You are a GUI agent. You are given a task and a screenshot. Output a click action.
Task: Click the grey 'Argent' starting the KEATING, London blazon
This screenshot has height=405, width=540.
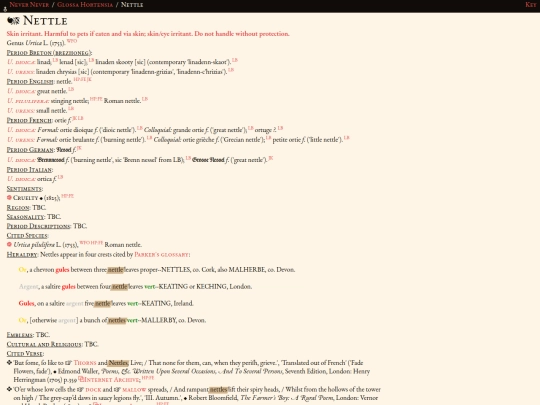(28, 287)
